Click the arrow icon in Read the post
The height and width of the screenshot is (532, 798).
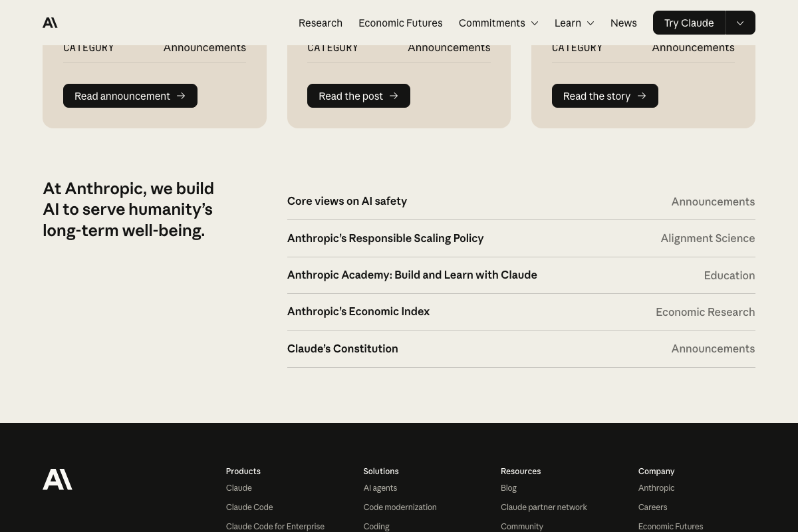(x=394, y=96)
